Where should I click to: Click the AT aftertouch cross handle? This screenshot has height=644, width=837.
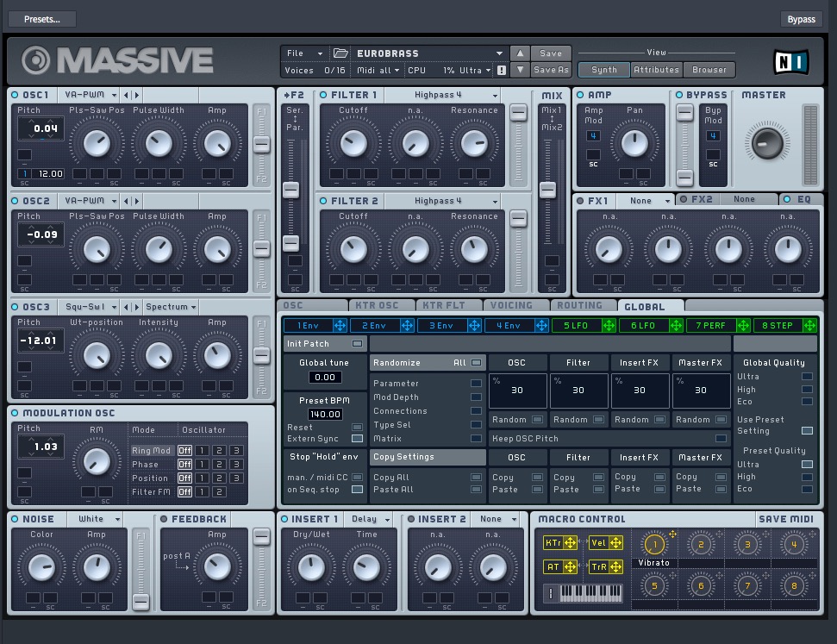tap(570, 566)
